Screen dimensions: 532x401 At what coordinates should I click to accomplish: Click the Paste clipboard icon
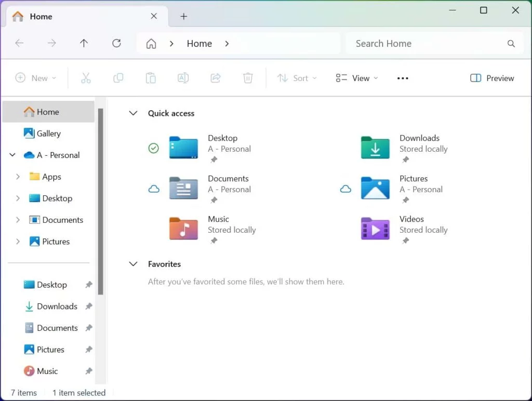151,78
